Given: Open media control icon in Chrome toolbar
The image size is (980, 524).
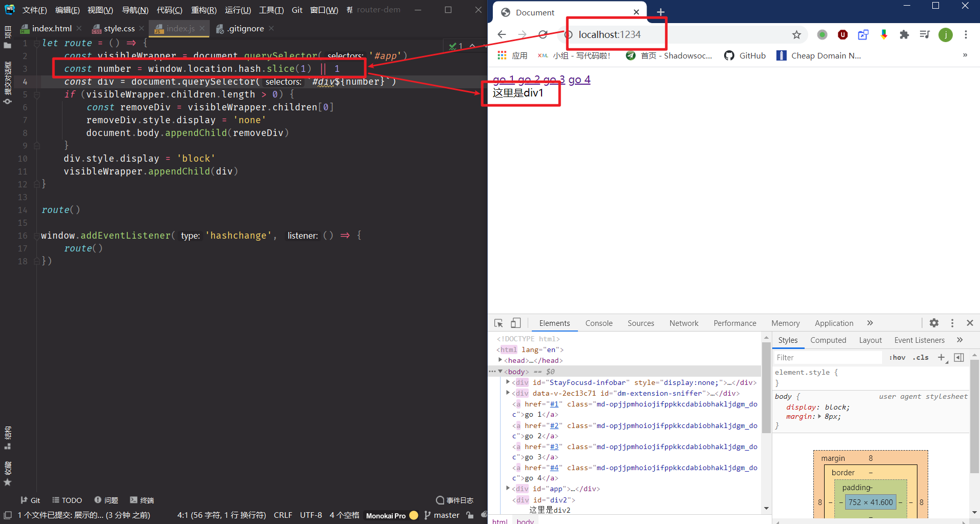Looking at the screenshot, I should pyautogui.click(x=925, y=34).
